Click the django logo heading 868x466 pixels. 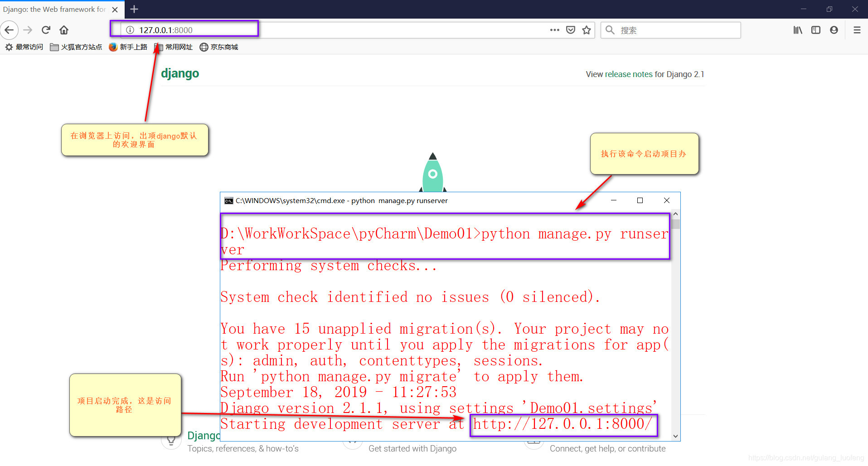pyautogui.click(x=180, y=73)
